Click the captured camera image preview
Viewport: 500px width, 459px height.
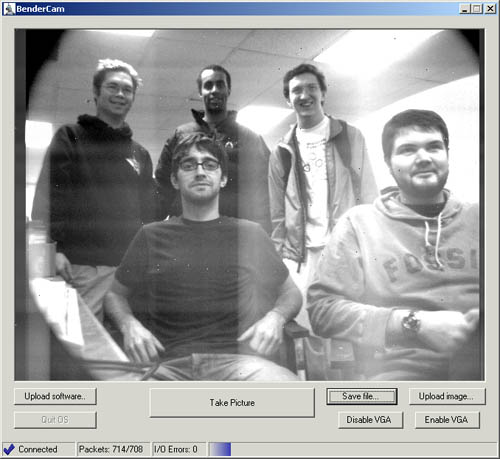[x=249, y=205]
